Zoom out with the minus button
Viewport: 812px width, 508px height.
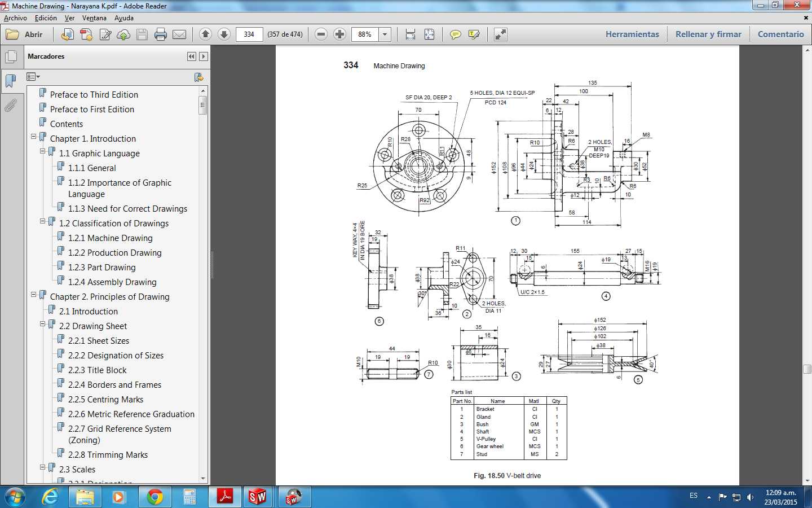[321, 34]
